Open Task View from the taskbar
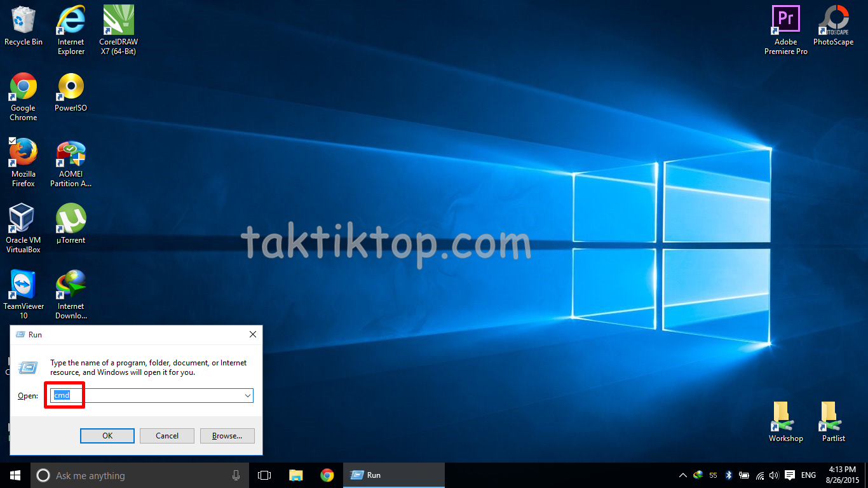This screenshot has width=868, height=488. (264, 475)
